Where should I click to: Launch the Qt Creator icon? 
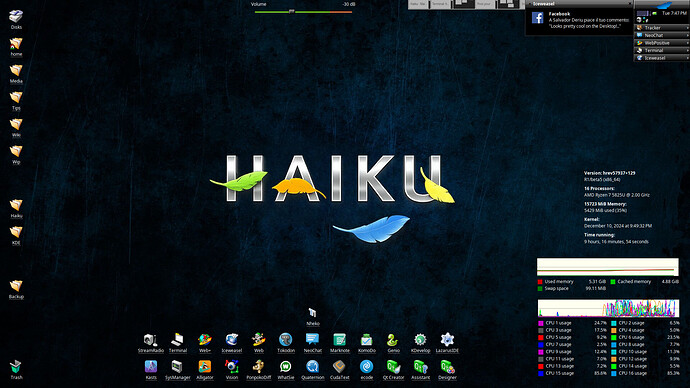393,366
